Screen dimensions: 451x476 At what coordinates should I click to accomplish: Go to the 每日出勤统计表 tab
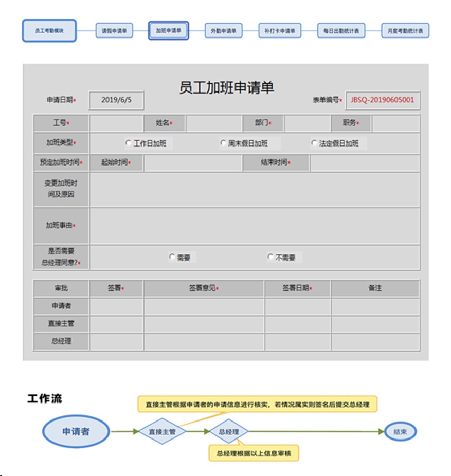tap(341, 31)
